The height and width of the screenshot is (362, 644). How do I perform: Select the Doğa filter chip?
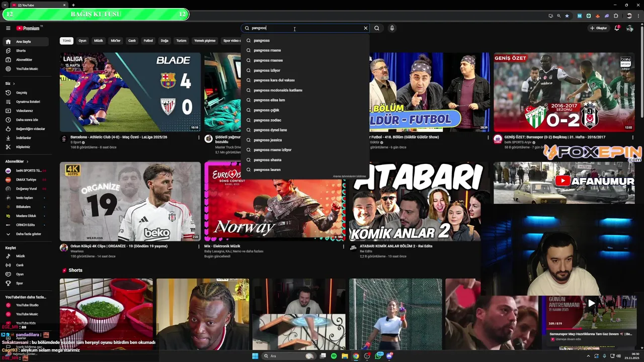pos(165,41)
